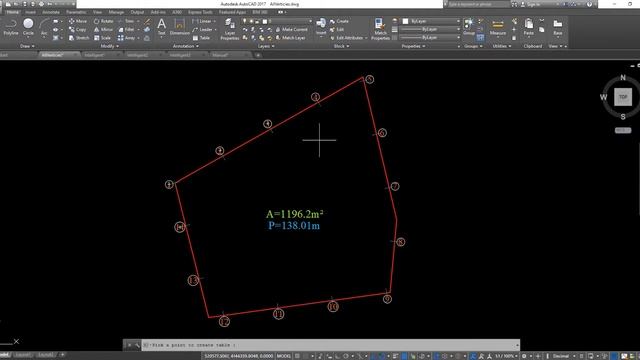Open the annotation scale 1:1 dropdown

[x=506, y=356]
